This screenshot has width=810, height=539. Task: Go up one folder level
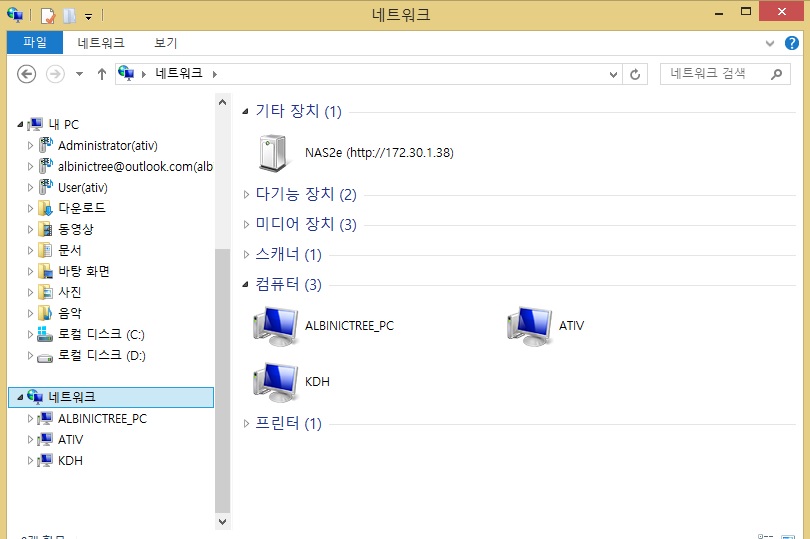(x=102, y=74)
